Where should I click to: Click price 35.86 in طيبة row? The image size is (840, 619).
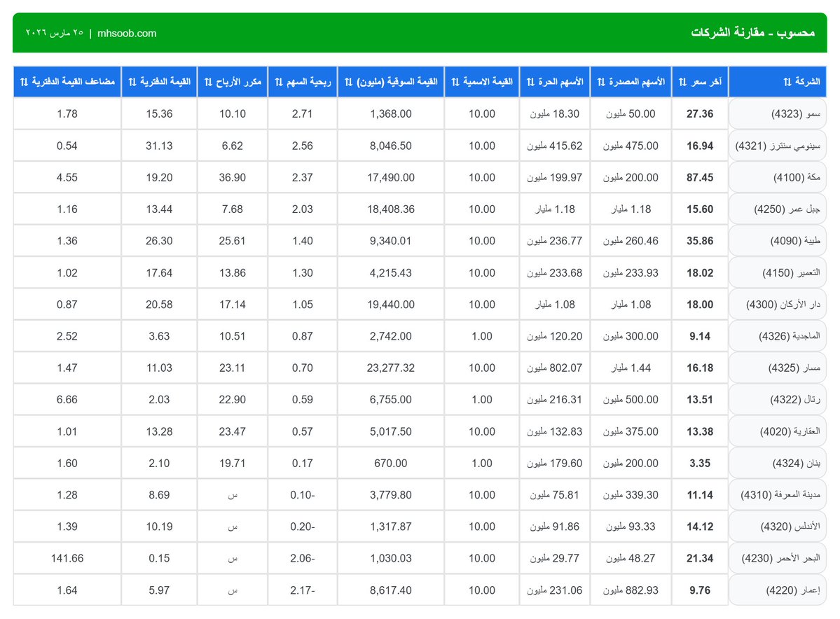700,241
